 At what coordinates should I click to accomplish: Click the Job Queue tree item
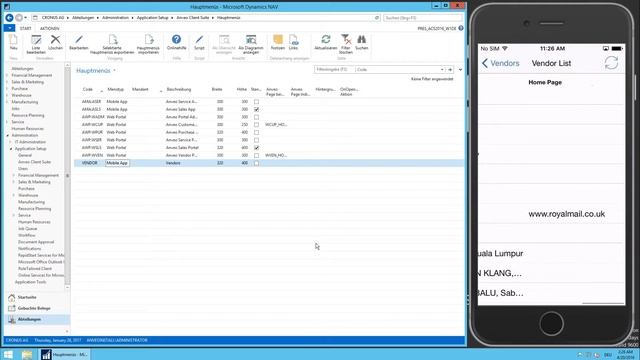tap(27, 229)
